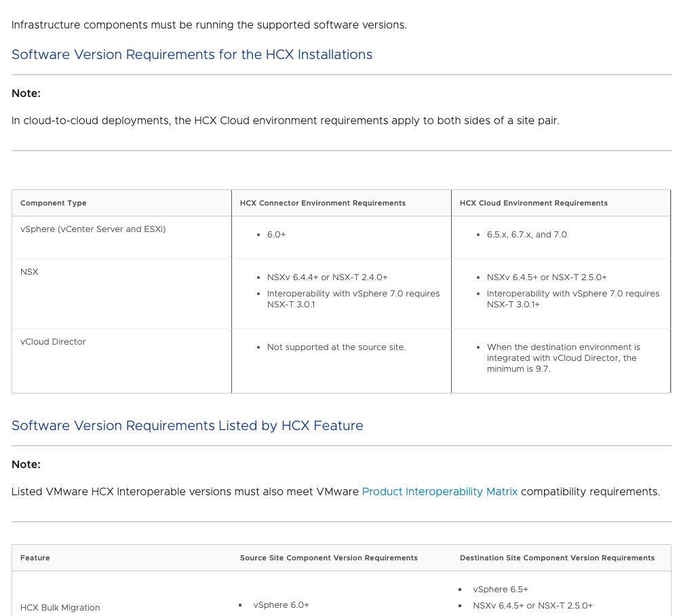
Task: Click Source Site Component Version Requirements header
Action: (329, 558)
